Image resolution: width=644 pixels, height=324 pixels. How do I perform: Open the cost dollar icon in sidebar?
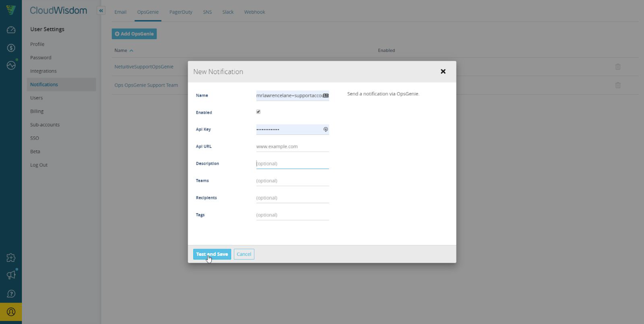point(11,48)
